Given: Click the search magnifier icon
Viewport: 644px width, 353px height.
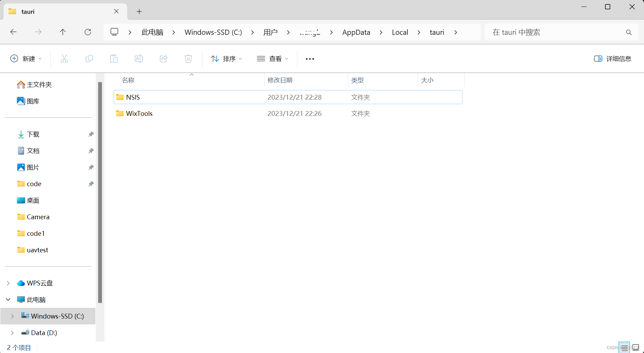Looking at the screenshot, I should (629, 32).
